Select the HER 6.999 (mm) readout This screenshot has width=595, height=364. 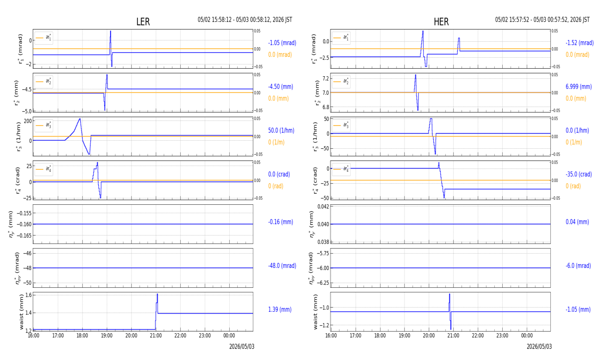[579, 87]
